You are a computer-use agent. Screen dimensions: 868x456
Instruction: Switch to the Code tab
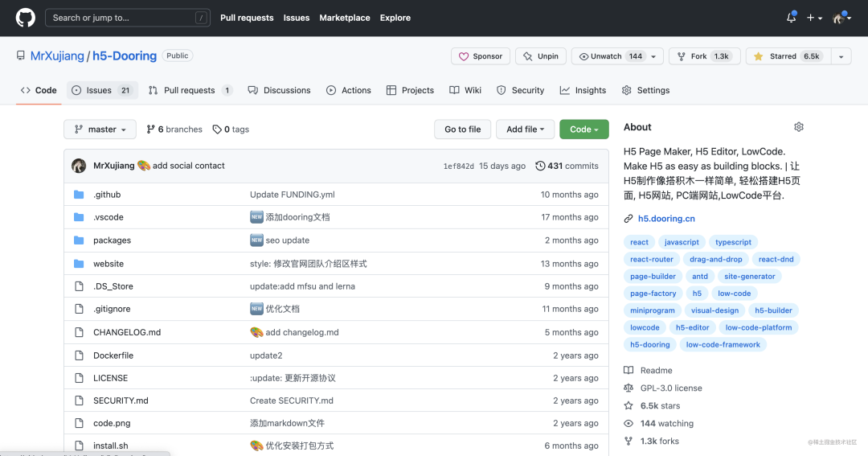click(39, 90)
